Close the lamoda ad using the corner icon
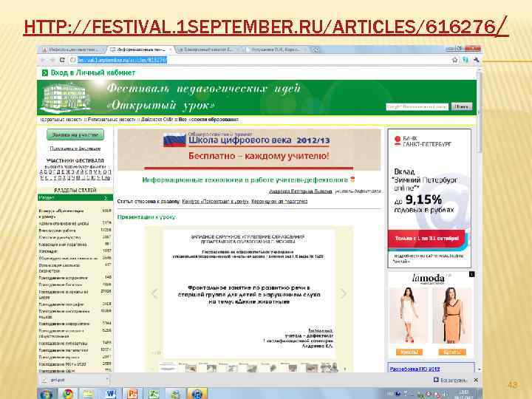This screenshot has width=532, height=399. click(471, 274)
